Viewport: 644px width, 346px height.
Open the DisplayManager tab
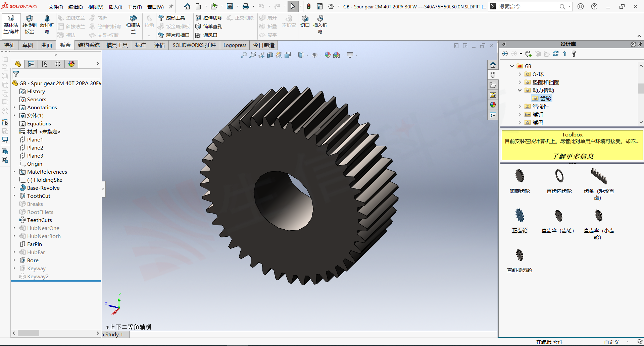[71, 64]
